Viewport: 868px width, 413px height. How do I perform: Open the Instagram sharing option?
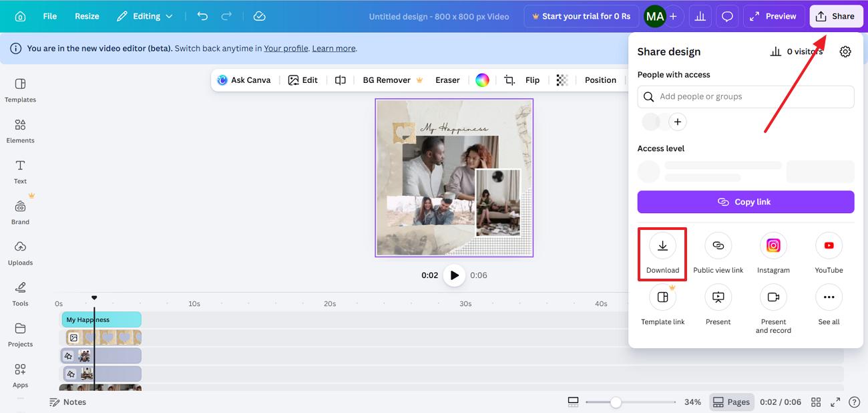(773, 245)
